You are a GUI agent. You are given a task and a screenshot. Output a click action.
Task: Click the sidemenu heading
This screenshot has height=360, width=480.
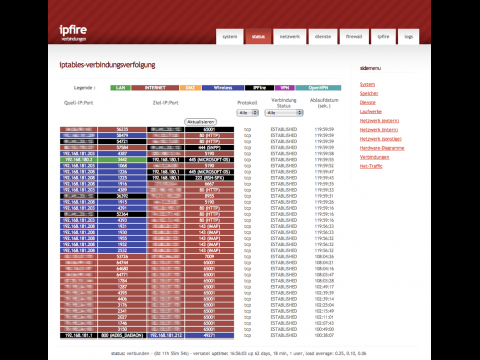point(370,68)
